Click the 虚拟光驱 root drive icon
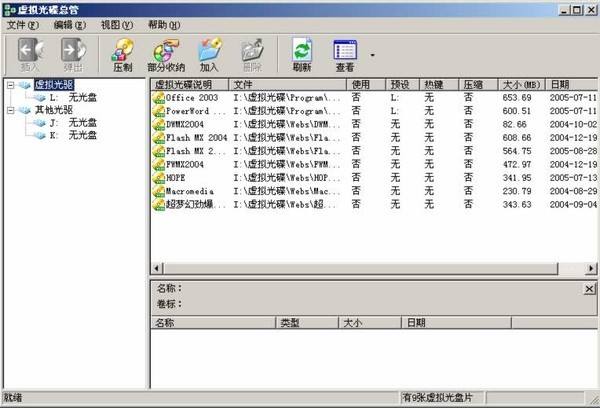The image size is (600, 408). 24,85
